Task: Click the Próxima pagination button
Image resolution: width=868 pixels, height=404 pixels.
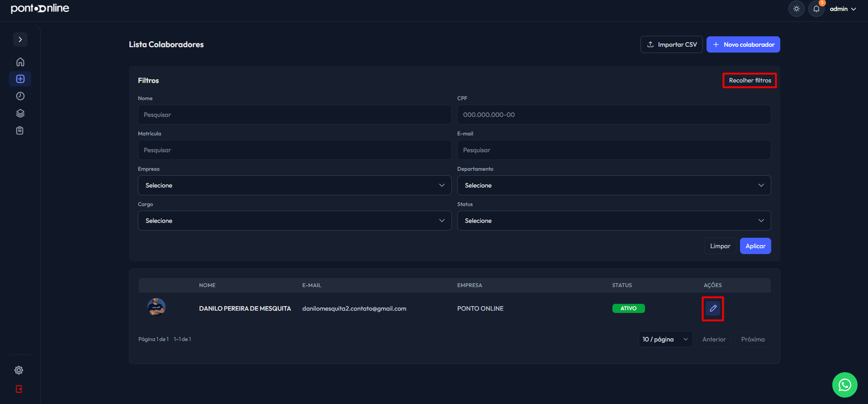Action: [x=753, y=339]
